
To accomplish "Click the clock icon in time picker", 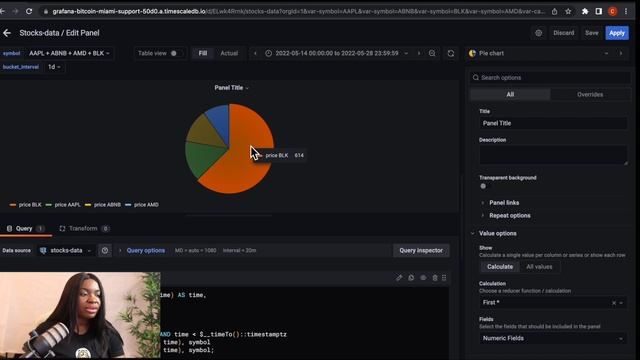I will point(269,53).
